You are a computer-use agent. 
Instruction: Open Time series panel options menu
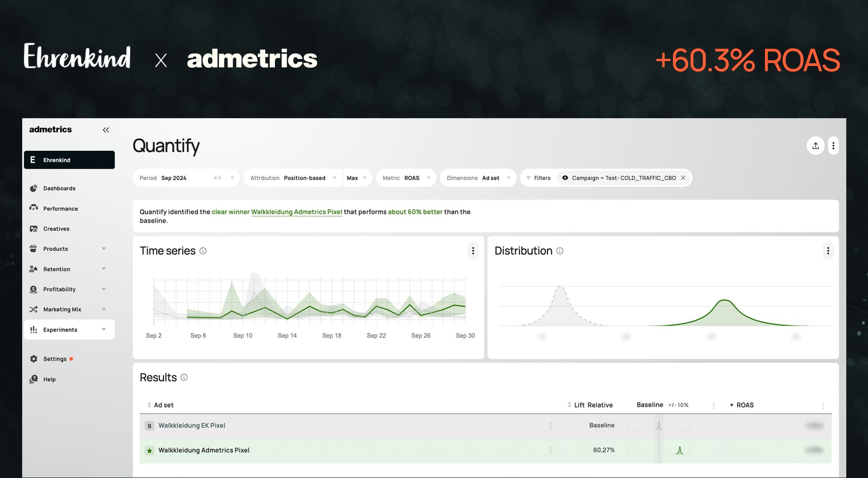473,251
